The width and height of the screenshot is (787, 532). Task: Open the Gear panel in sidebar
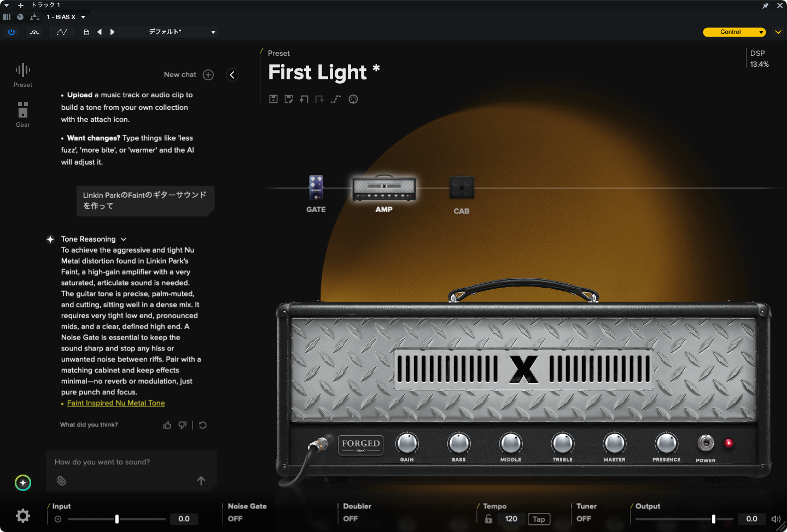(x=23, y=114)
